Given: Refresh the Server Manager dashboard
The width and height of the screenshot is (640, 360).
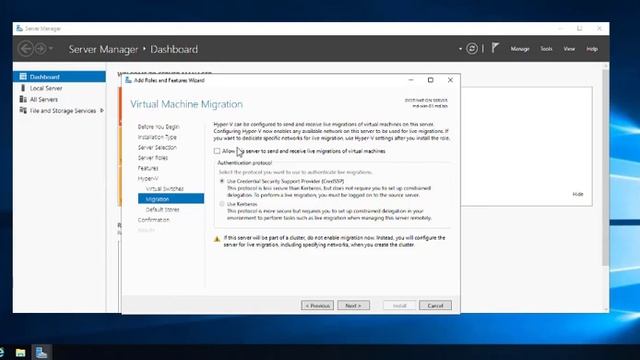Looking at the screenshot, I should 472,49.
